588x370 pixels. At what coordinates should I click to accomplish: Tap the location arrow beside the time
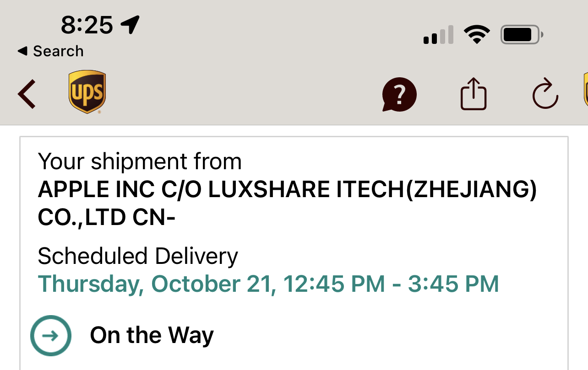[130, 24]
